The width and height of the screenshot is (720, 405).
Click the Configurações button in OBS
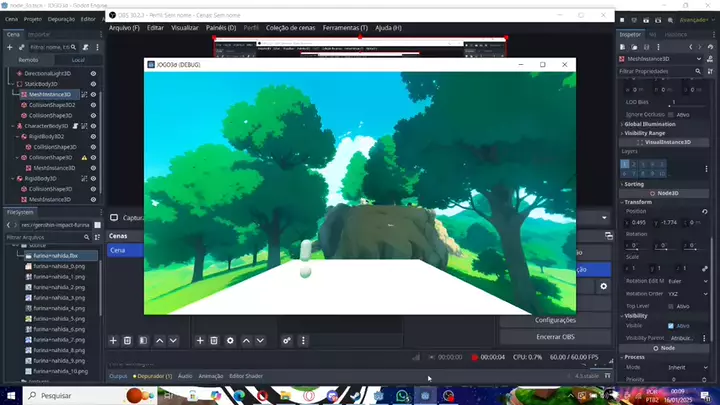click(x=555, y=320)
